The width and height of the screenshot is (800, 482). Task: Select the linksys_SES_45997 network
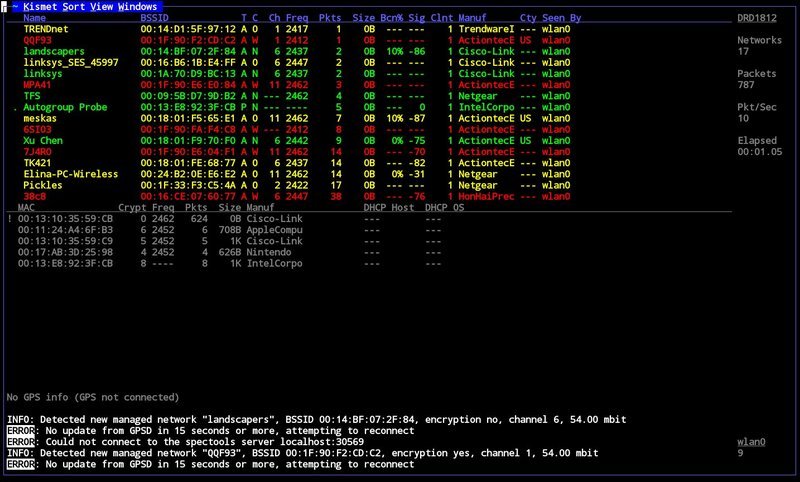297,63
